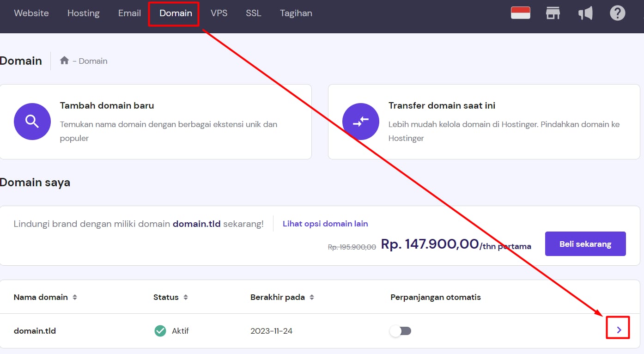Click the megaphone announcements icon
Viewport: 644px width, 354px height.
585,13
